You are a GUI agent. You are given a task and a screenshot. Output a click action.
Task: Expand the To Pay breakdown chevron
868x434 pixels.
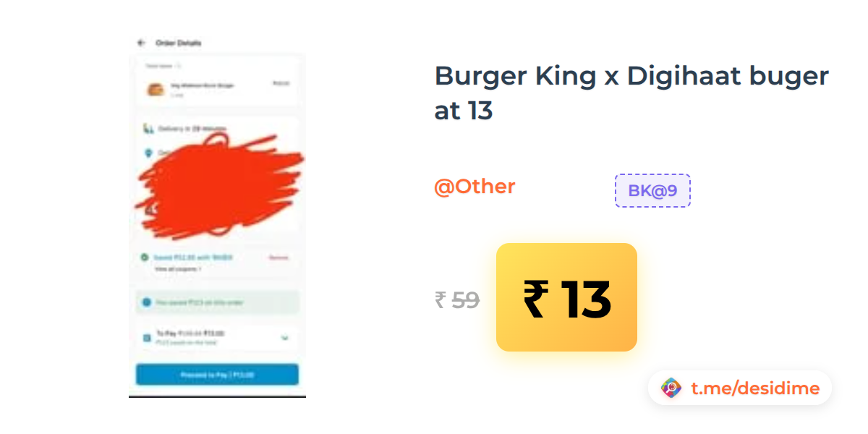[x=285, y=338]
